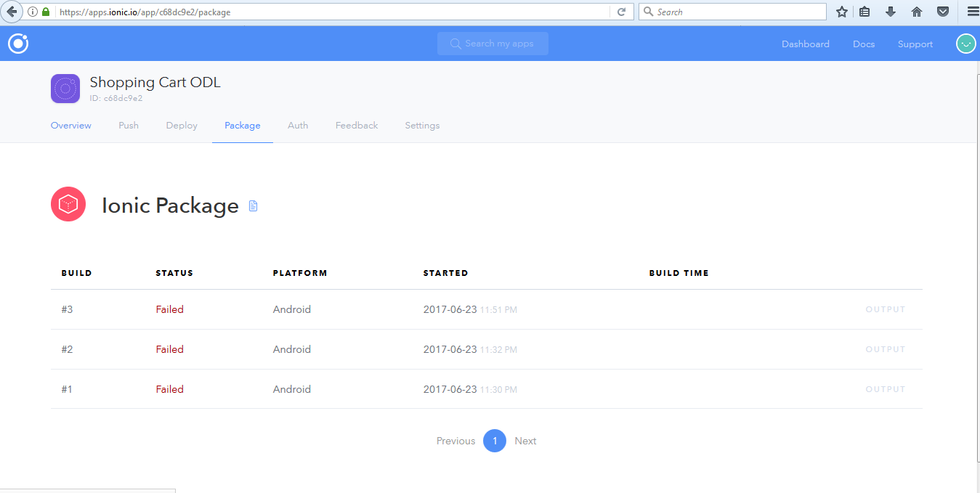Switch to the Push tab
980x493 pixels.
tap(129, 126)
